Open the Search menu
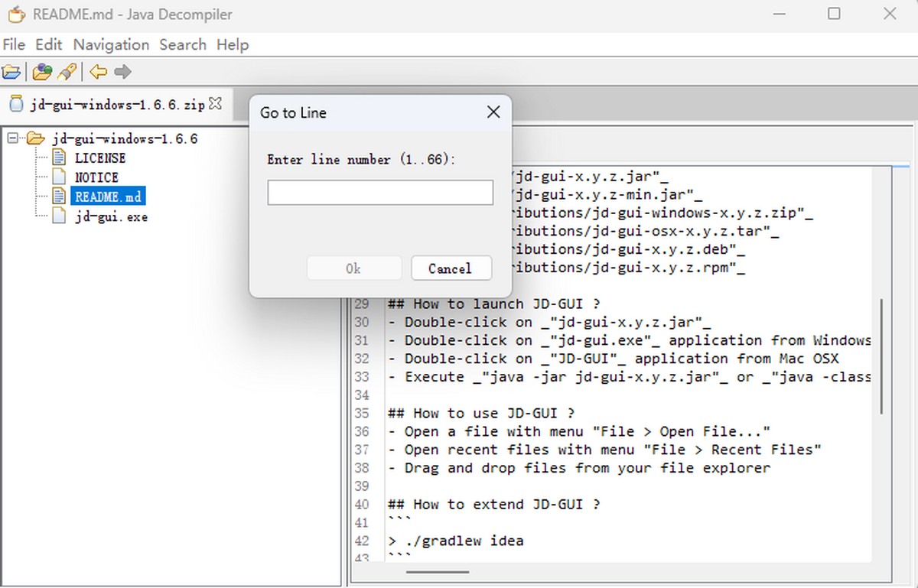The image size is (918, 588). point(183,44)
